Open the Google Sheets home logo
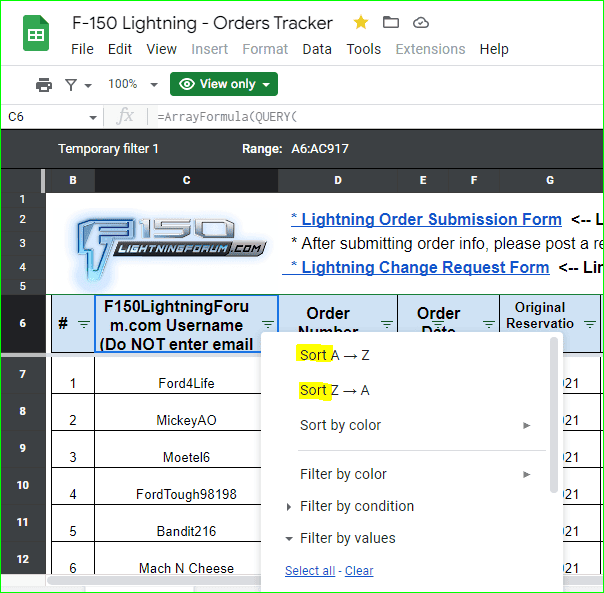 coord(36,35)
